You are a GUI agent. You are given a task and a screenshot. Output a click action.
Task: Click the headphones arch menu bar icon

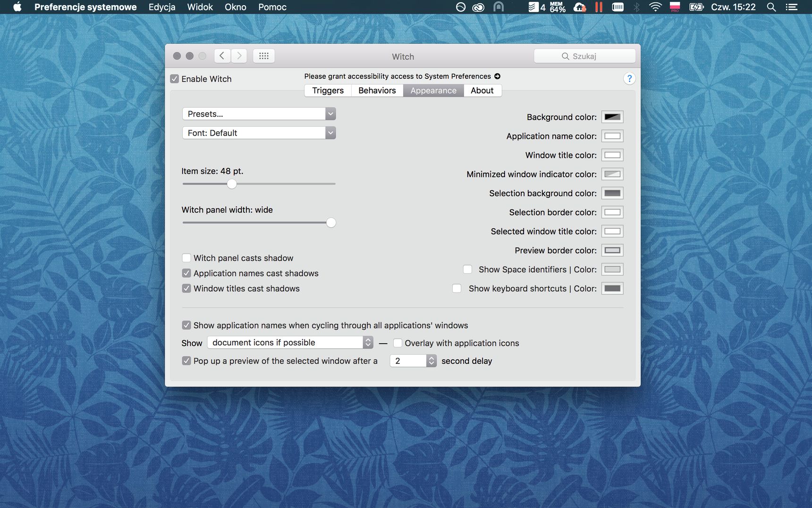click(x=499, y=7)
